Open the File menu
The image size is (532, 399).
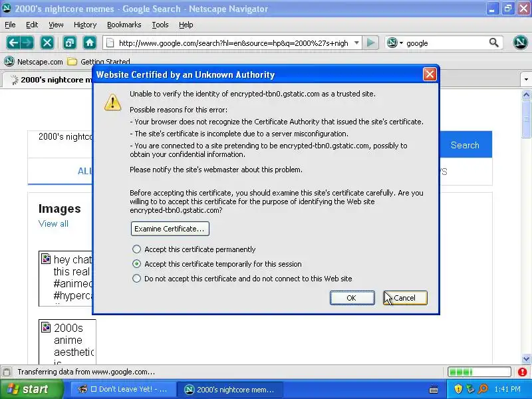pyautogui.click(x=10, y=25)
